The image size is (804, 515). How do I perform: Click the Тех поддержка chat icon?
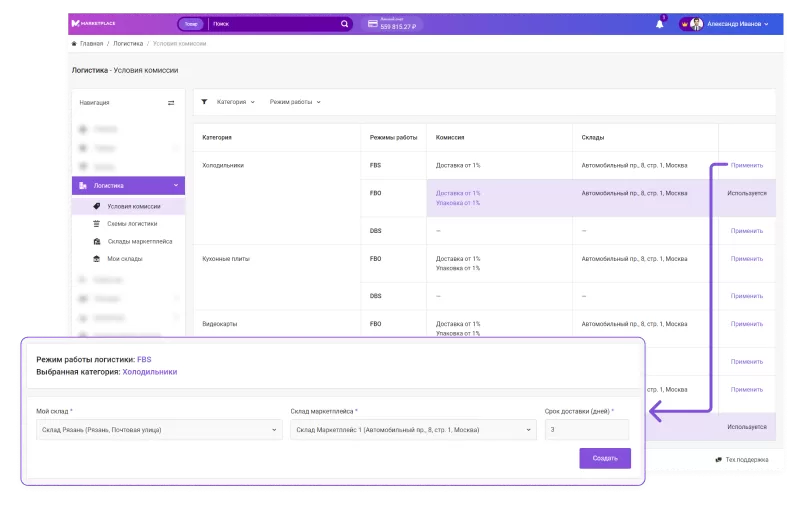point(719,460)
